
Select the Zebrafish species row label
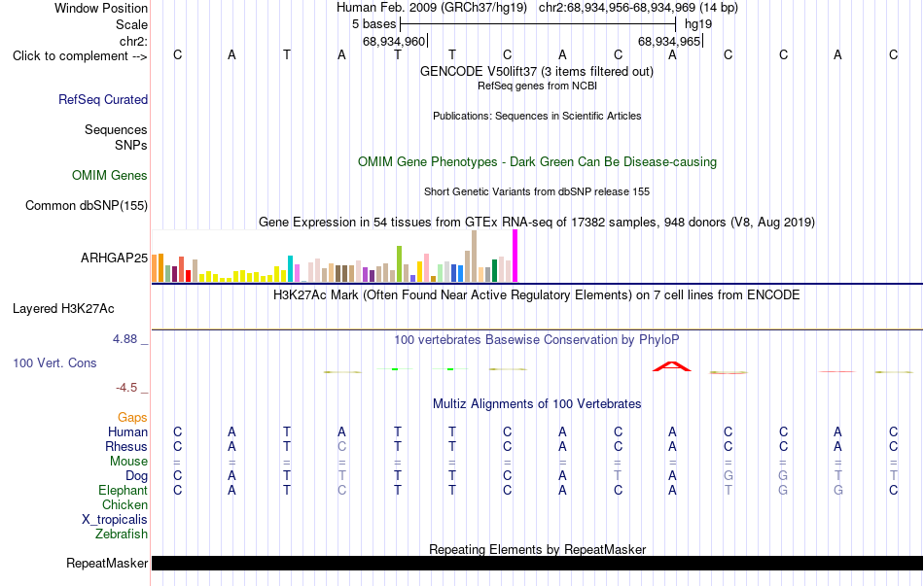point(122,534)
